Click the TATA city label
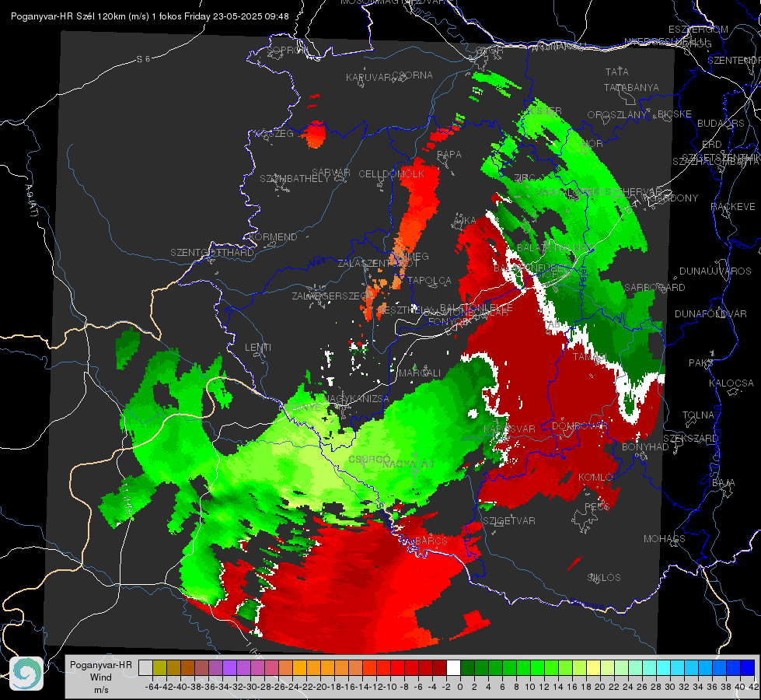The image size is (761, 700). click(617, 72)
